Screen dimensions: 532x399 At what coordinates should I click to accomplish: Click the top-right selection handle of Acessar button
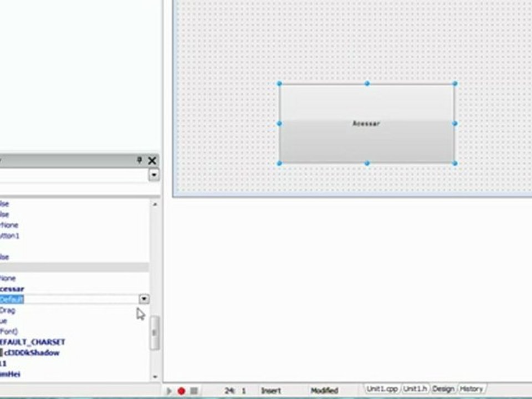454,84
